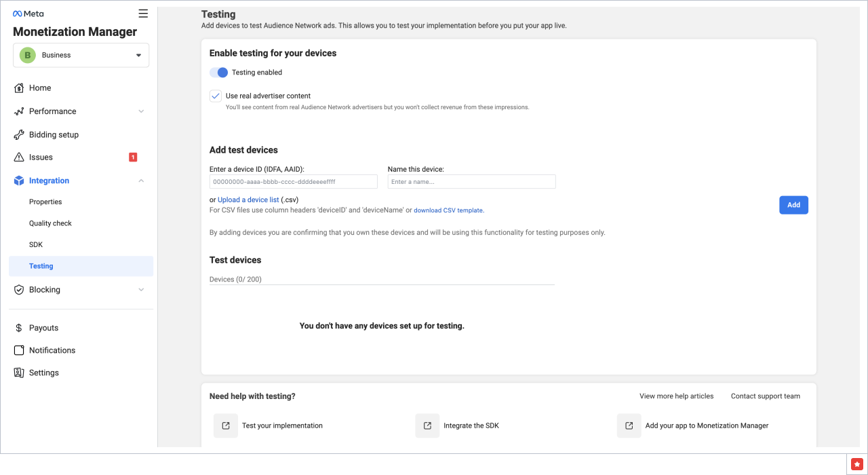The image size is (868, 475).
Task: Click the blue Add button
Action: [793, 205]
